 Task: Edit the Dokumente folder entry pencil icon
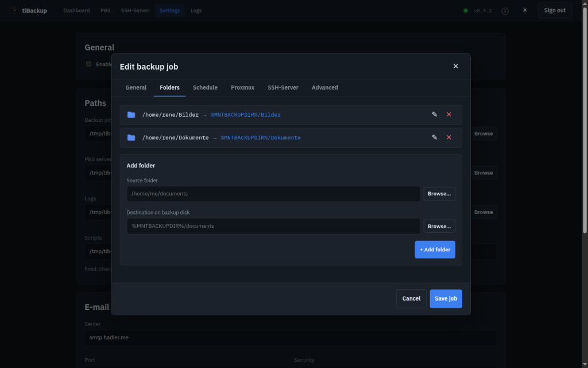[x=434, y=137]
